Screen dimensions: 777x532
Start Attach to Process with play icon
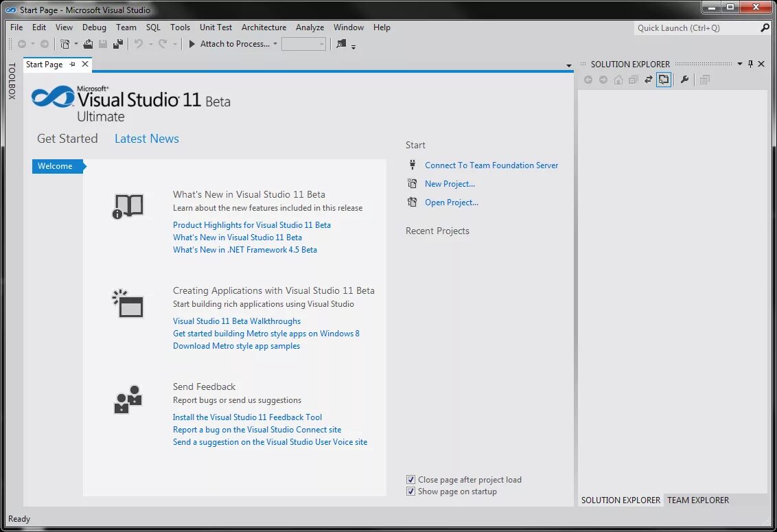coord(192,44)
